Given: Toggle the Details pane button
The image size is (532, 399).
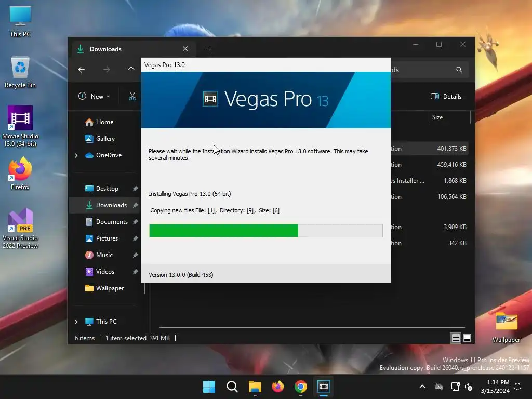Looking at the screenshot, I should pyautogui.click(x=446, y=96).
